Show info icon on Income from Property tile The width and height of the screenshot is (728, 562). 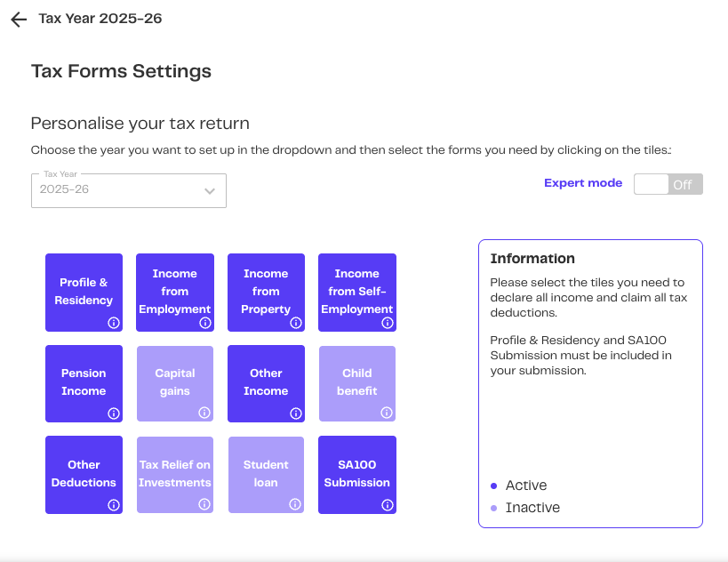click(x=296, y=323)
